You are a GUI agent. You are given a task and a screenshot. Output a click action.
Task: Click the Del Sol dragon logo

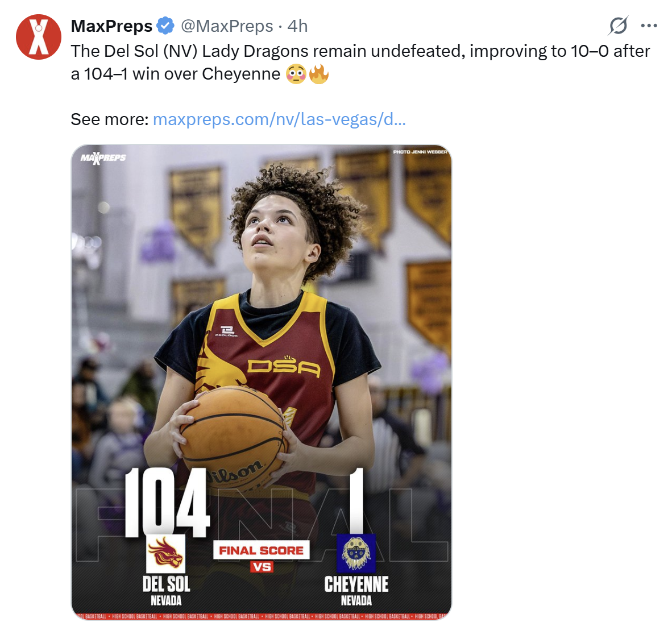(x=166, y=553)
